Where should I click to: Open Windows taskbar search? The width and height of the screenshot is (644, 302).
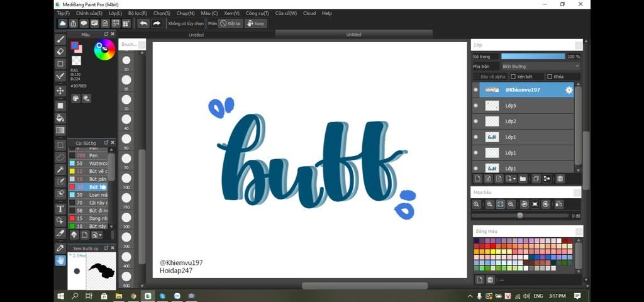click(75, 296)
